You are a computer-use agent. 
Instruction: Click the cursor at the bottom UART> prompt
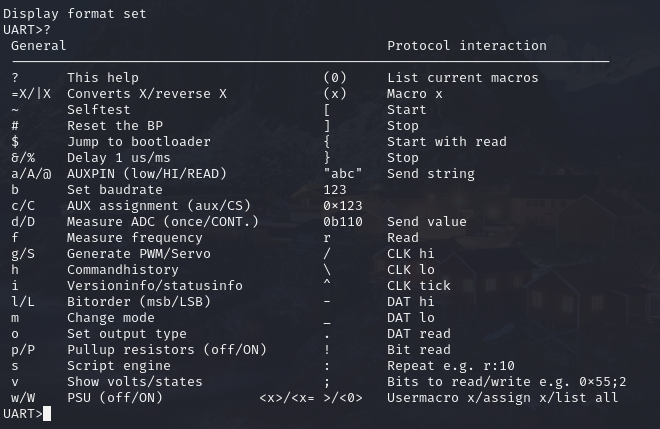coord(47,414)
